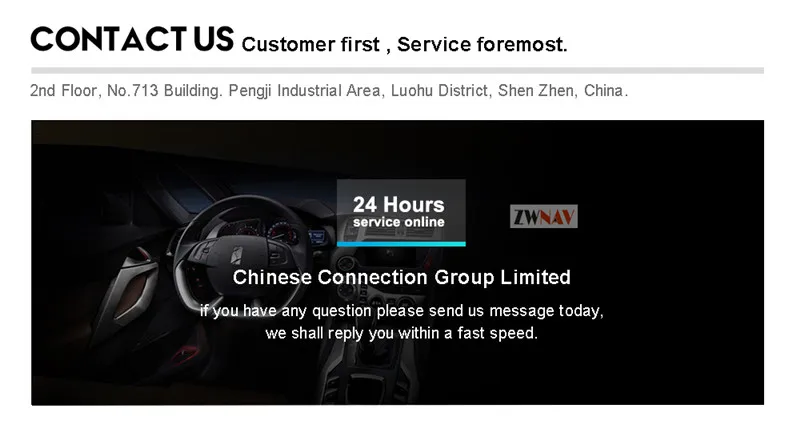Click the ZWNAV brand logo
The width and height of the screenshot is (800, 436).
(543, 217)
